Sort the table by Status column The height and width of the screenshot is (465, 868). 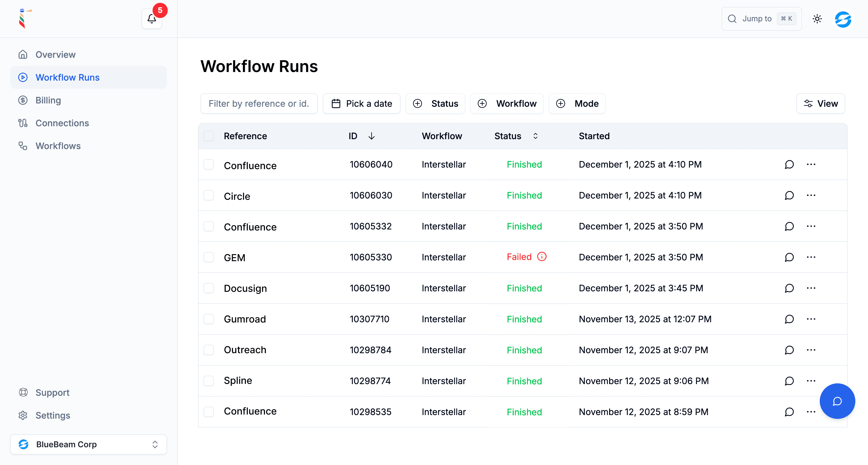(x=536, y=136)
